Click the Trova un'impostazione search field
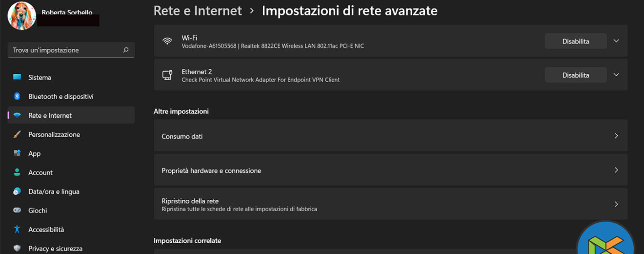 coord(66,50)
